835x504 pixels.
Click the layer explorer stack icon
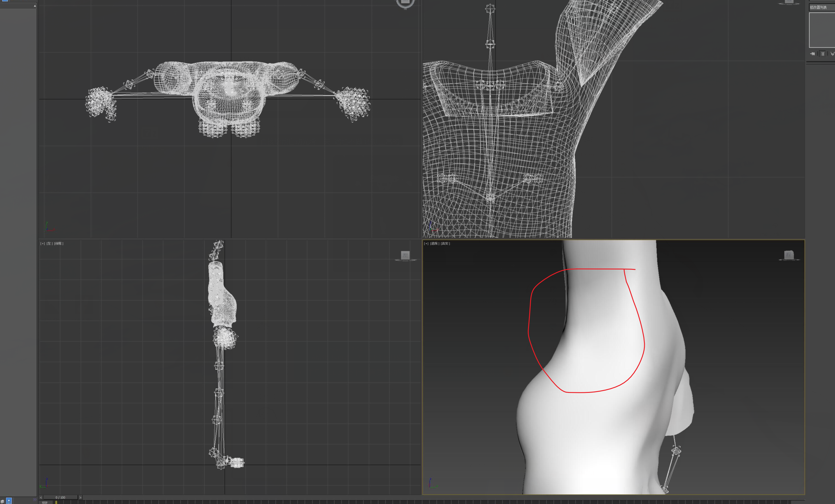(x=2, y=501)
